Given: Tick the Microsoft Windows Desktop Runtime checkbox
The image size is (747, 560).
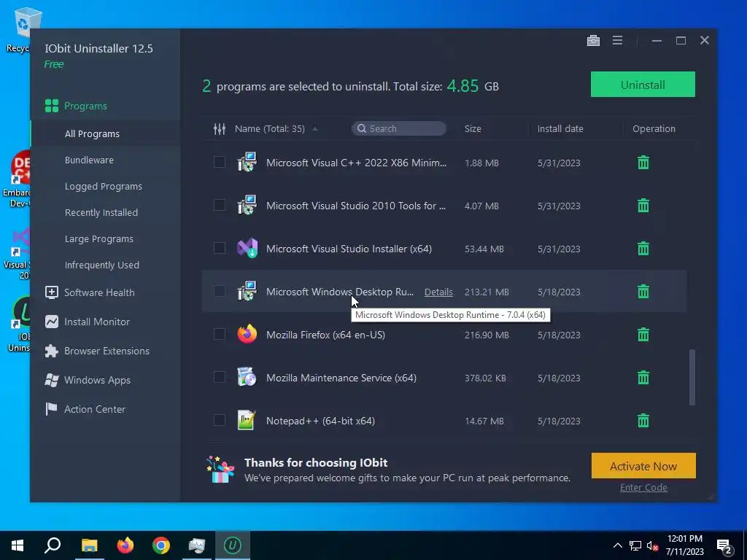Looking at the screenshot, I should pos(219,291).
